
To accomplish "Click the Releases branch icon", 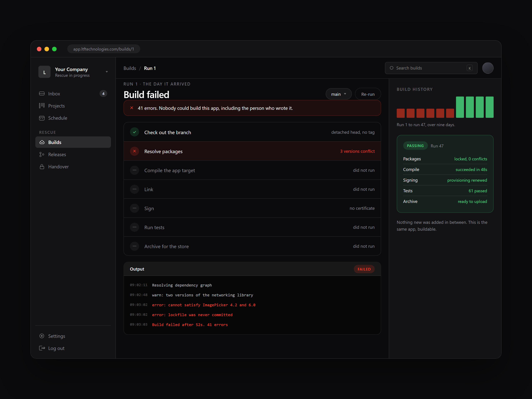I will 42,154.
